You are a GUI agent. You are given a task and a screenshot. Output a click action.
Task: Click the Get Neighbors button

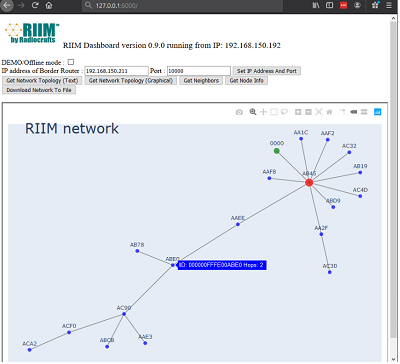click(201, 80)
